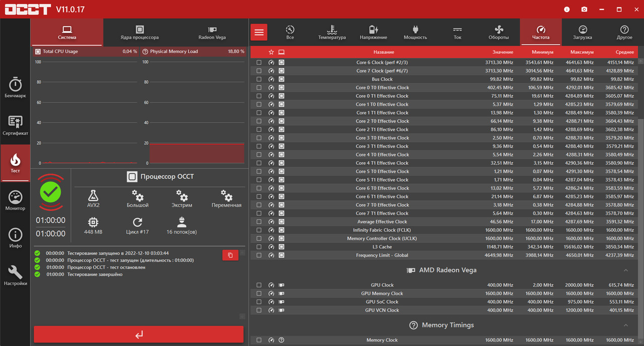The image size is (644, 346).
Task: Click the info icon in the title bar
Action: [x=567, y=9]
